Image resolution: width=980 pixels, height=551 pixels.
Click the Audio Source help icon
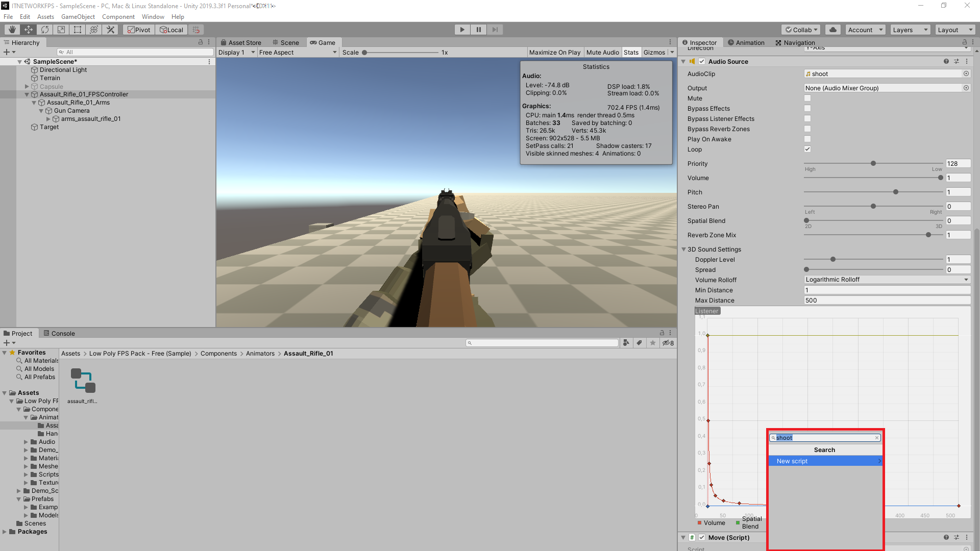coord(946,61)
